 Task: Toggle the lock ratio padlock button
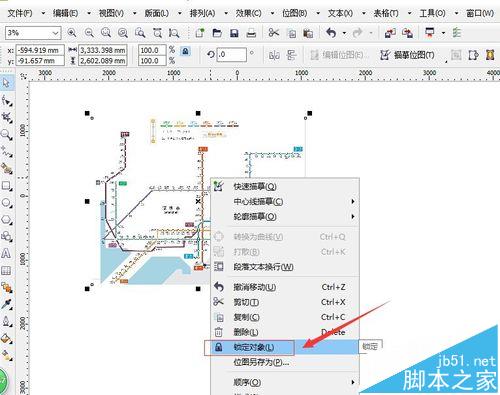tap(186, 51)
